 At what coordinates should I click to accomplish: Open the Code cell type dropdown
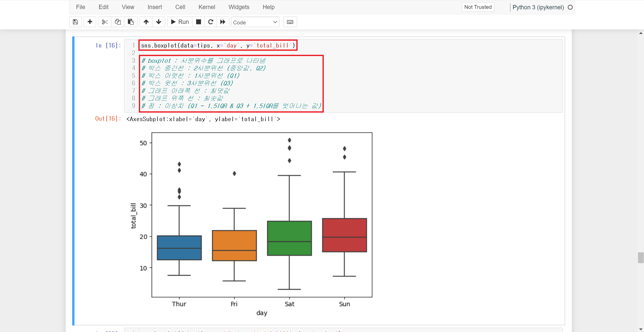pyautogui.click(x=255, y=22)
